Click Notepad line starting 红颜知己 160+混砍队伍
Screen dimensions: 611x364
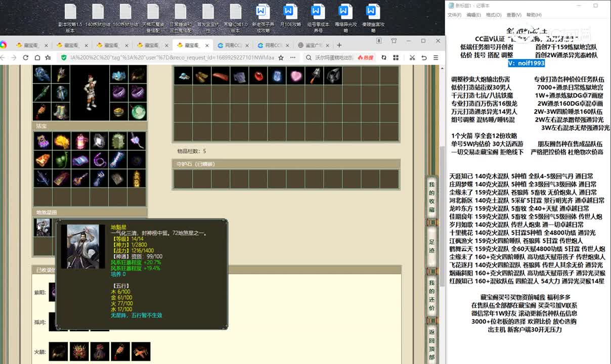[x=527, y=281]
